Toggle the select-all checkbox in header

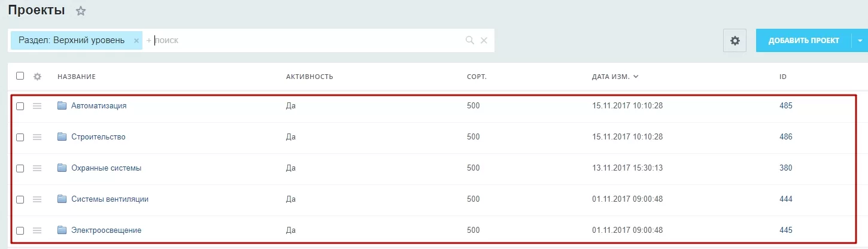[x=20, y=76]
